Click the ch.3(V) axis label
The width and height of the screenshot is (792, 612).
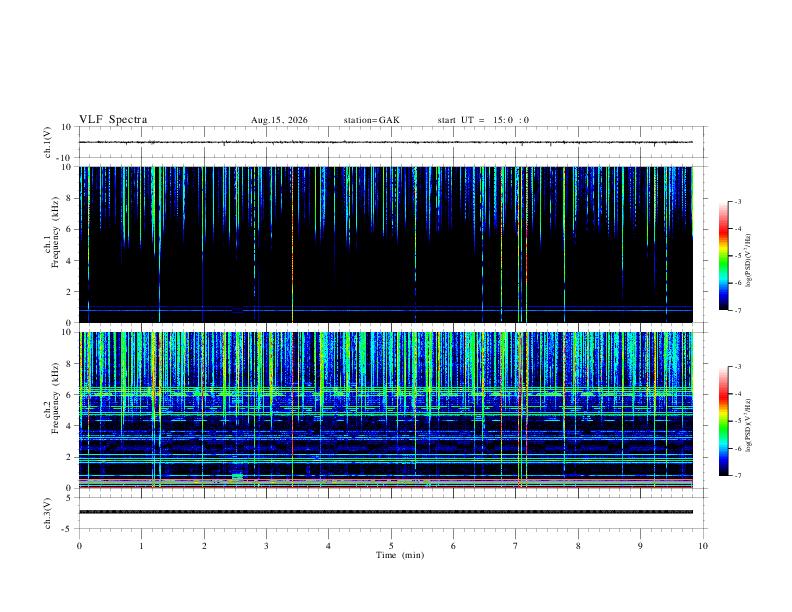point(48,513)
